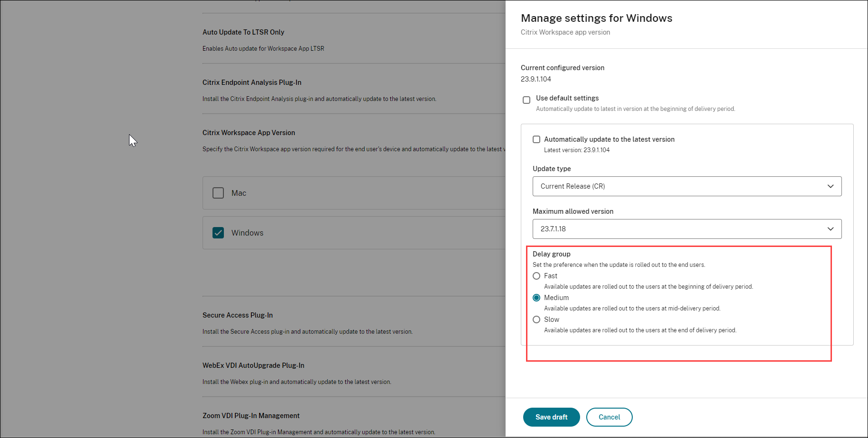Click the WebEx VDI AutoUpgrade Plug-In setting

(x=253, y=365)
